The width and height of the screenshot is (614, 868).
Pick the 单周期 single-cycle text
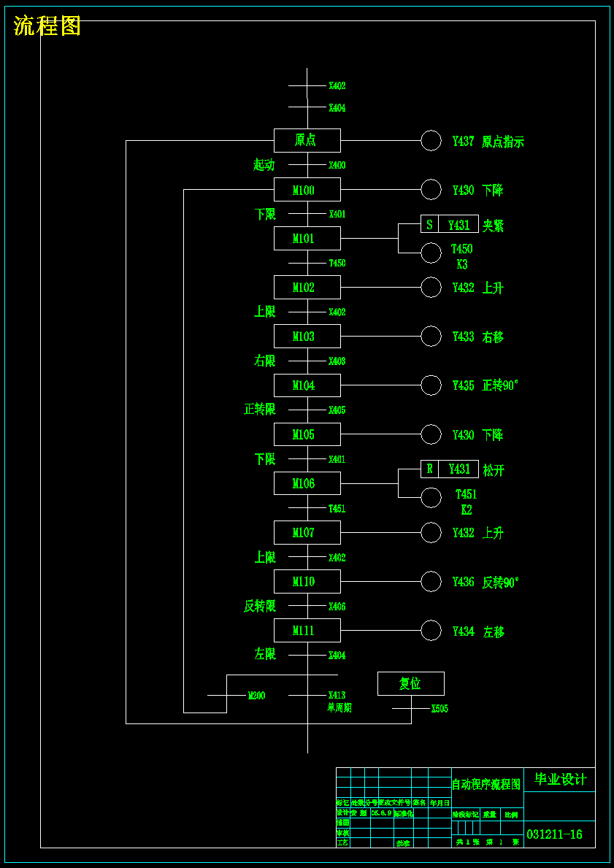(x=340, y=707)
